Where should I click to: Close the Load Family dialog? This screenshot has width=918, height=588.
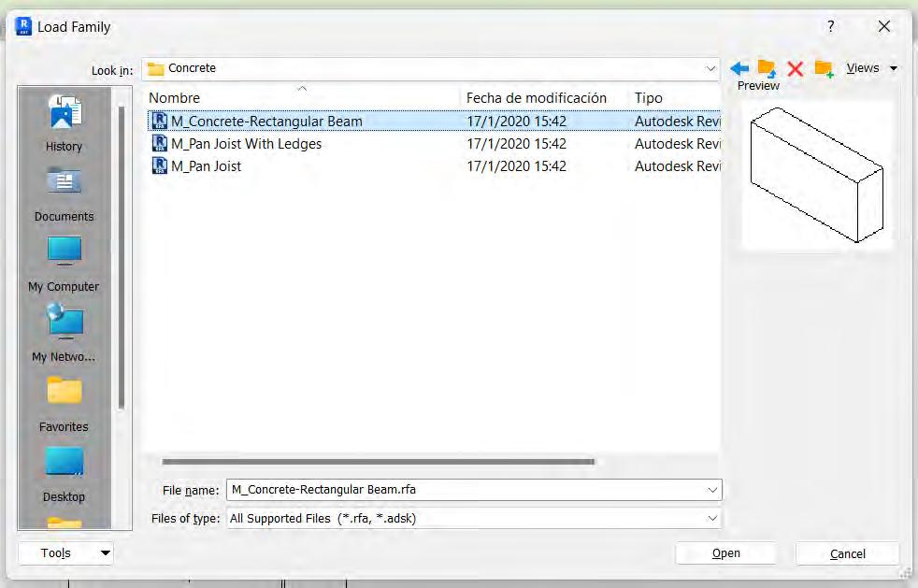884,26
